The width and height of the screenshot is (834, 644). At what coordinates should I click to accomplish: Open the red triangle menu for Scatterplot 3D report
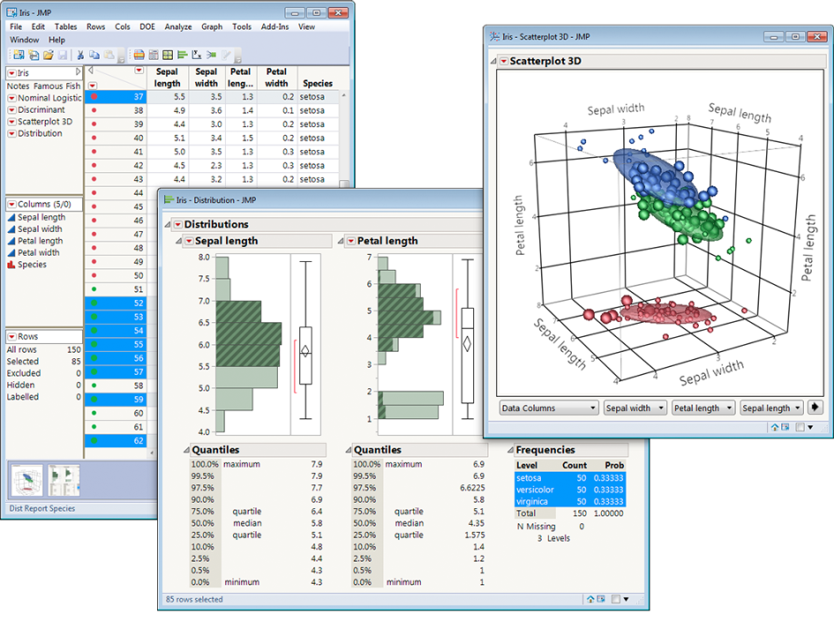pyautogui.click(x=502, y=61)
